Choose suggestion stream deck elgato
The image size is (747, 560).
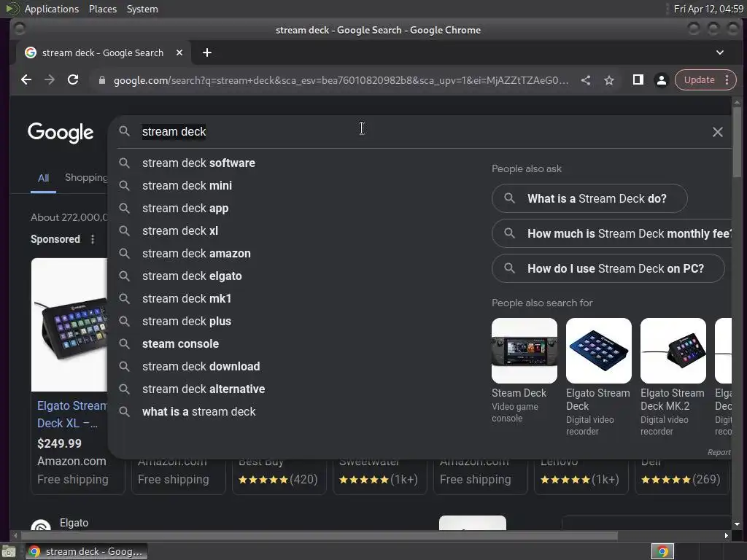pos(192,276)
